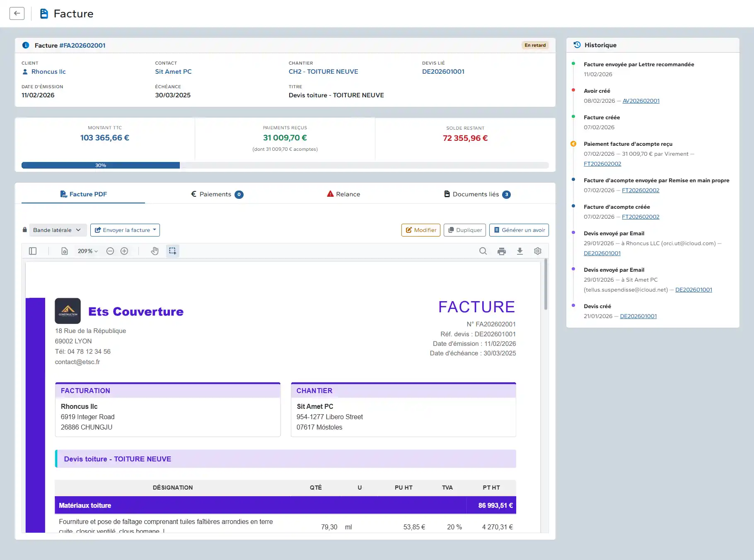Click the zoom out icon in PDF viewer
The width and height of the screenshot is (754, 560).
[110, 251]
